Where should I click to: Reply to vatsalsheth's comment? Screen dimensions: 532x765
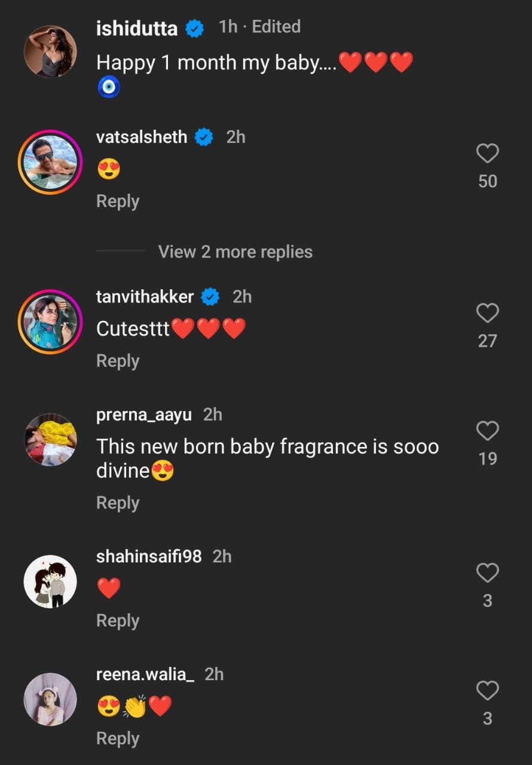[118, 201]
